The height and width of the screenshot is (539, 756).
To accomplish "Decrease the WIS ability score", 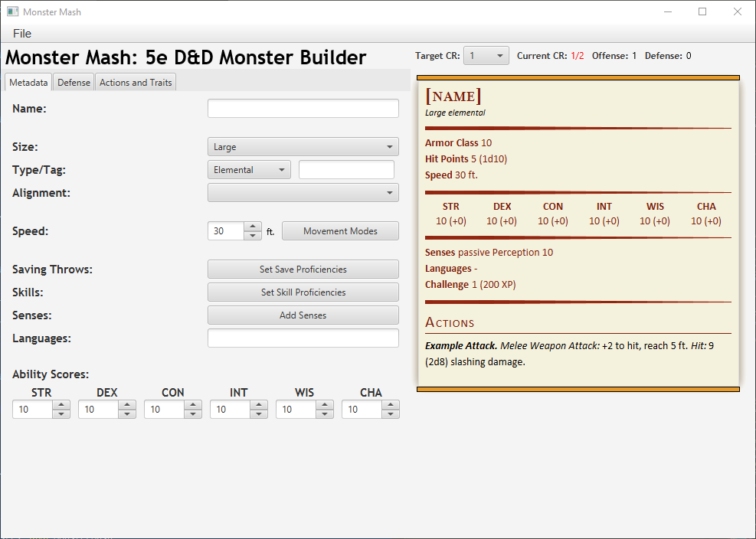I will pyautogui.click(x=325, y=413).
